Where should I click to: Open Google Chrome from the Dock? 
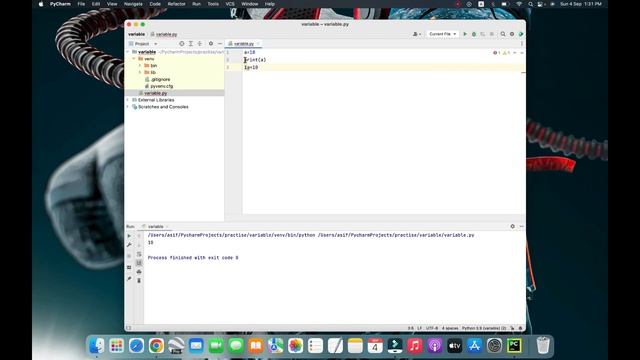(156, 346)
